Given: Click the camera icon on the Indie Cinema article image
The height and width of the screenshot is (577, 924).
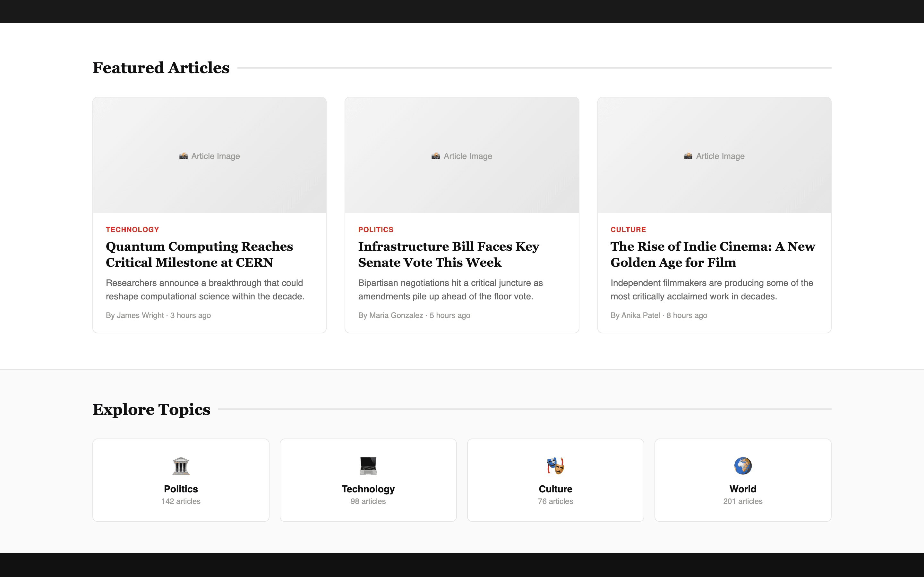Looking at the screenshot, I should pyautogui.click(x=689, y=156).
